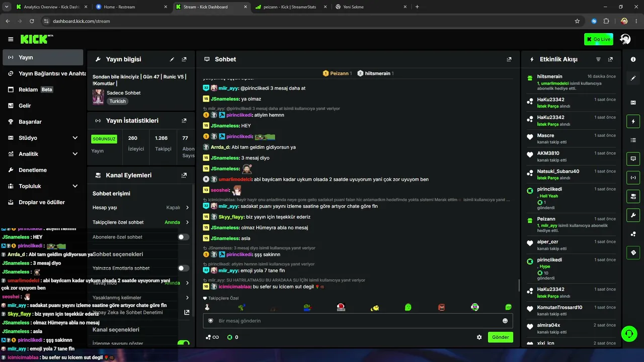This screenshot has width=644, height=362.
Task: Open Başarılar in the sidebar
Action: (43, 122)
